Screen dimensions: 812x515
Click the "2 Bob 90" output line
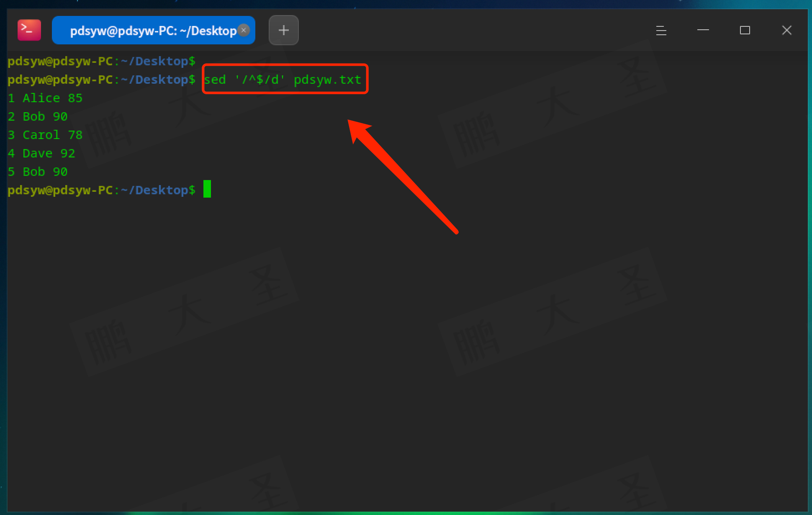click(38, 116)
